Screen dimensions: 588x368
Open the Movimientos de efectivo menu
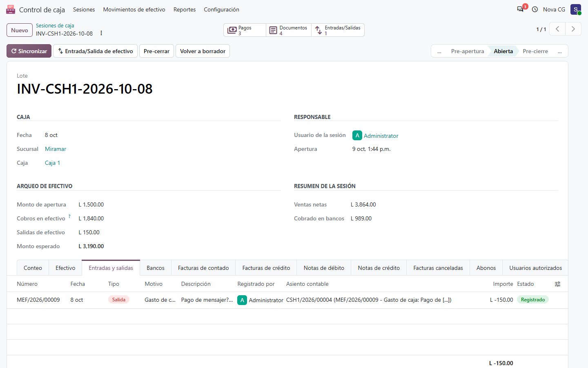(134, 9)
